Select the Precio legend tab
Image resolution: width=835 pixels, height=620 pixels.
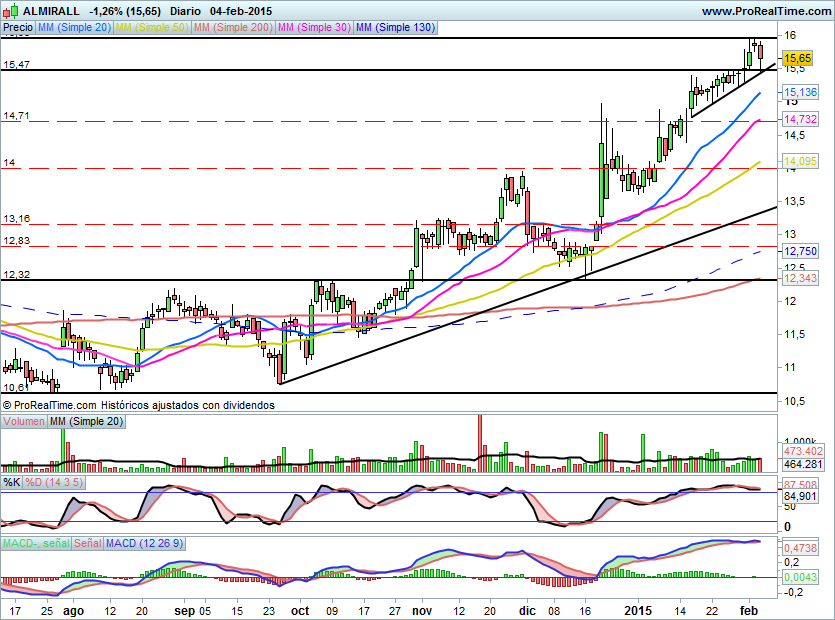click(x=17, y=28)
